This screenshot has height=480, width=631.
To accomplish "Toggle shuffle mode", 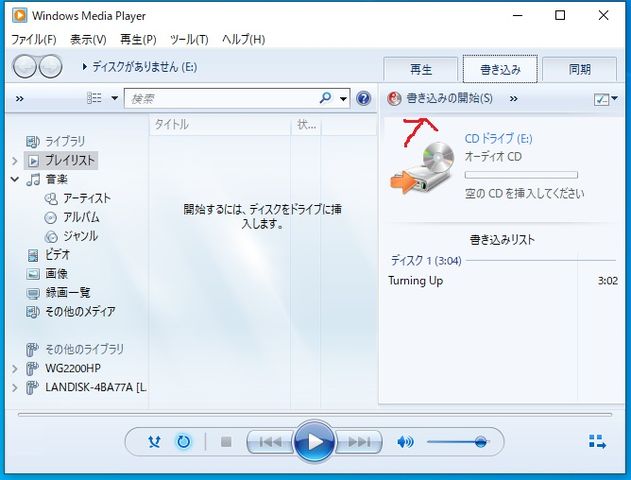I will (154, 442).
